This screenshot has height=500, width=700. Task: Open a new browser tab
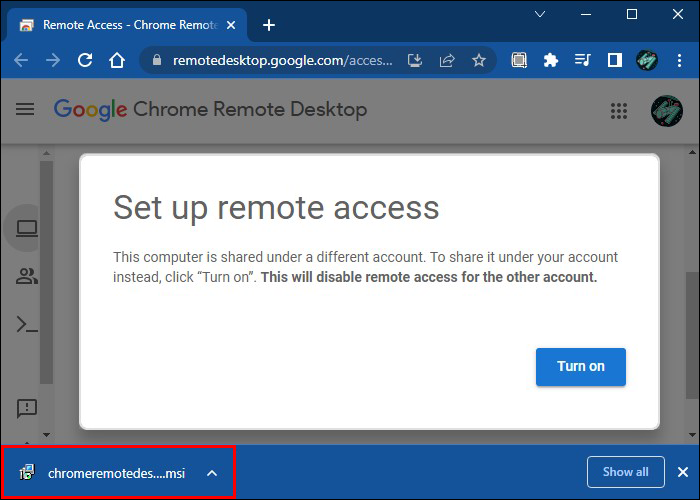pyautogui.click(x=269, y=25)
